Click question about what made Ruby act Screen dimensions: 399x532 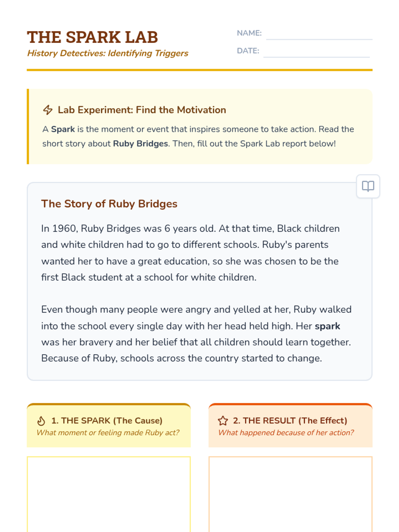point(108,433)
